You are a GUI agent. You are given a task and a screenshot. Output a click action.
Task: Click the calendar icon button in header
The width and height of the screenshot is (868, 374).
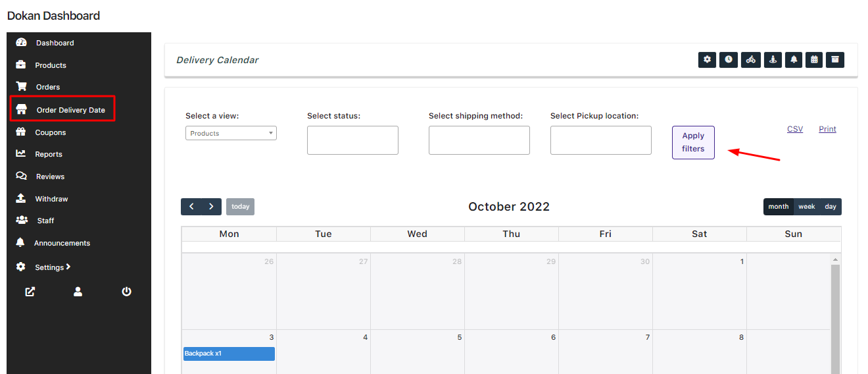pos(814,59)
